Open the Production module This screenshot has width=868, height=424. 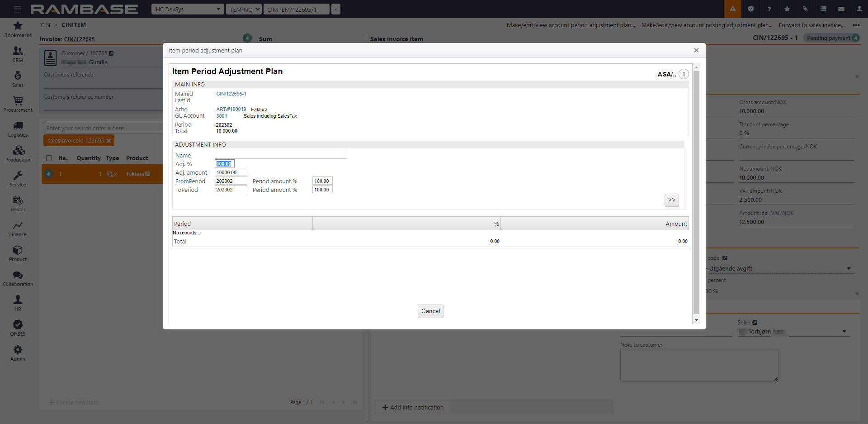pos(18,154)
